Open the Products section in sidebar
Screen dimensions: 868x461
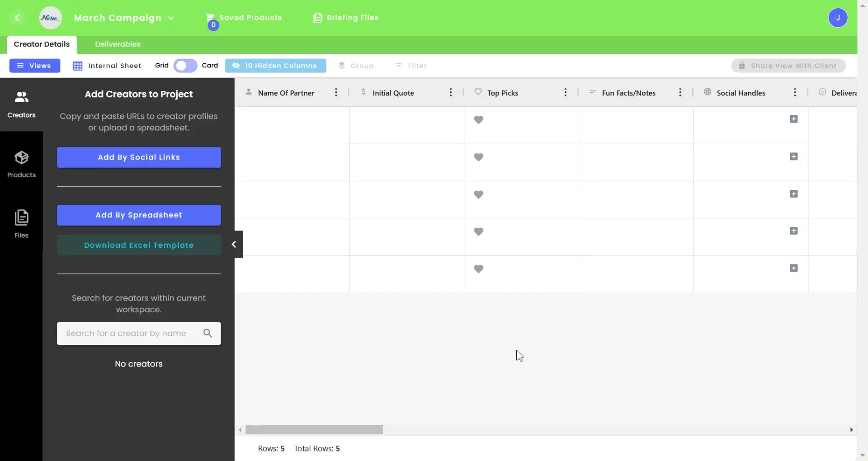pyautogui.click(x=21, y=164)
